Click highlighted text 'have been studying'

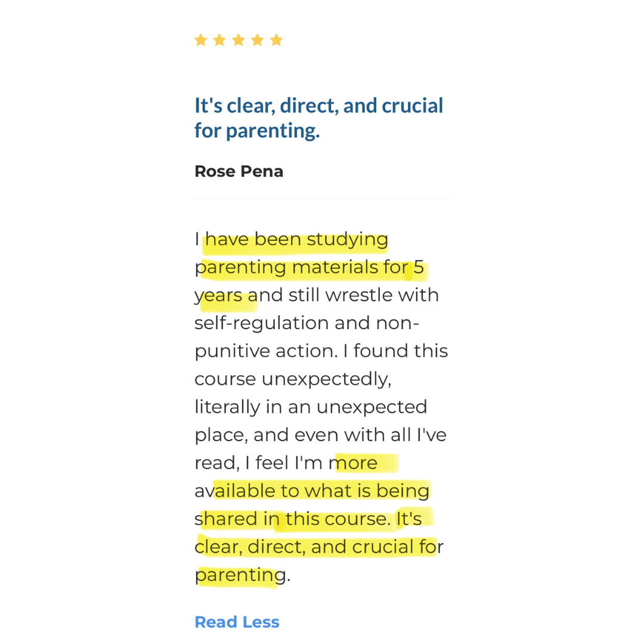coord(296,240)
